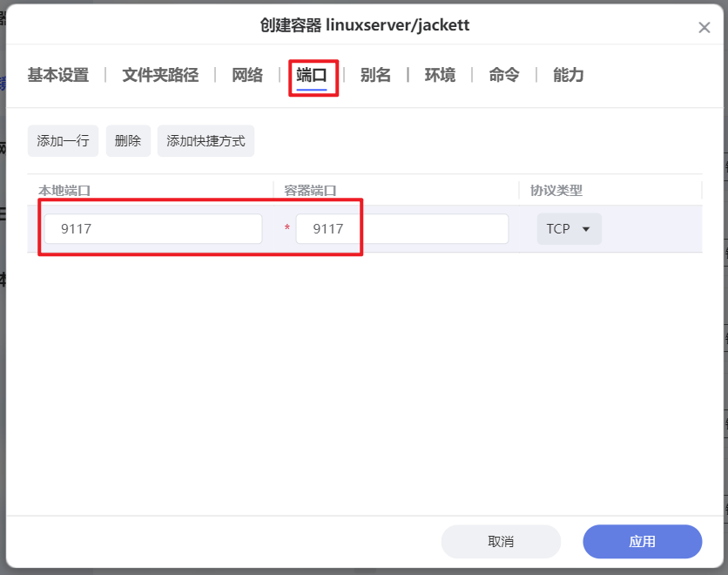The width and height of the screenshot is (728, 575).
Task: Switch to the 环境 tab
Action: pos(440,75)
